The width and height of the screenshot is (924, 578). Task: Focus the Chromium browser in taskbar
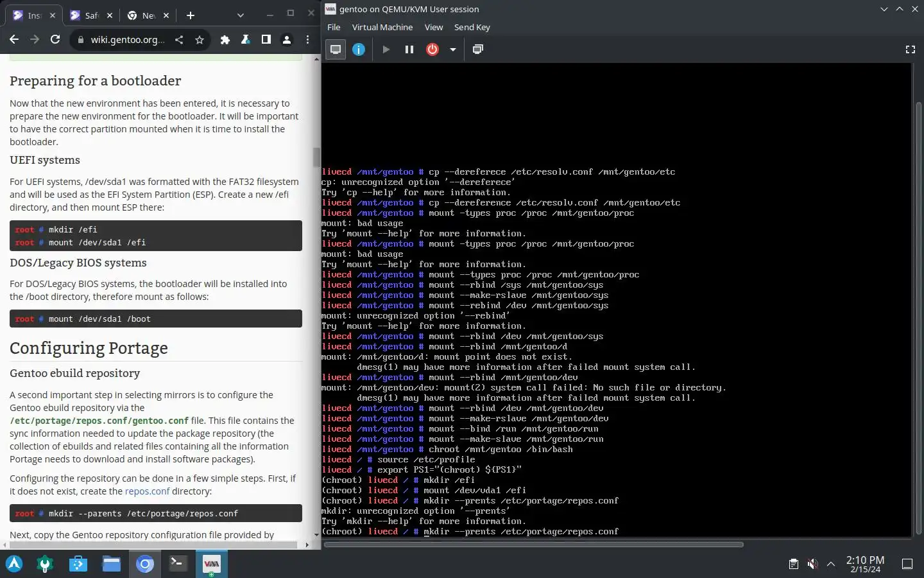pos(145,564)
